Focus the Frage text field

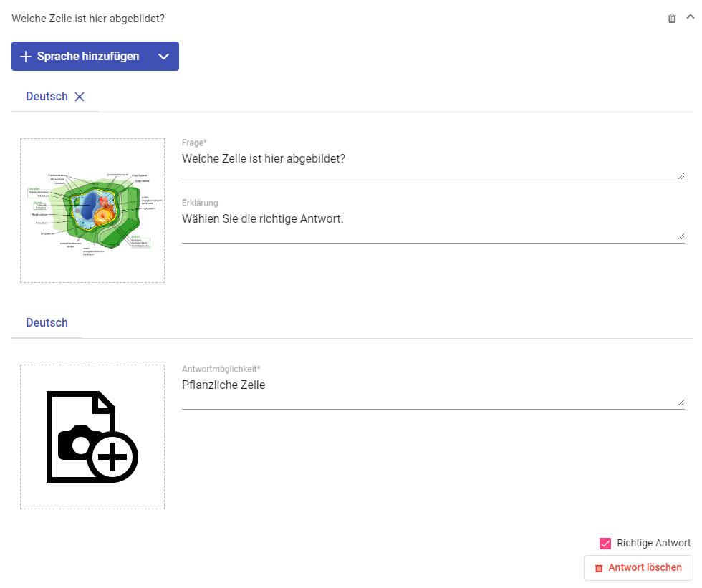430,159
